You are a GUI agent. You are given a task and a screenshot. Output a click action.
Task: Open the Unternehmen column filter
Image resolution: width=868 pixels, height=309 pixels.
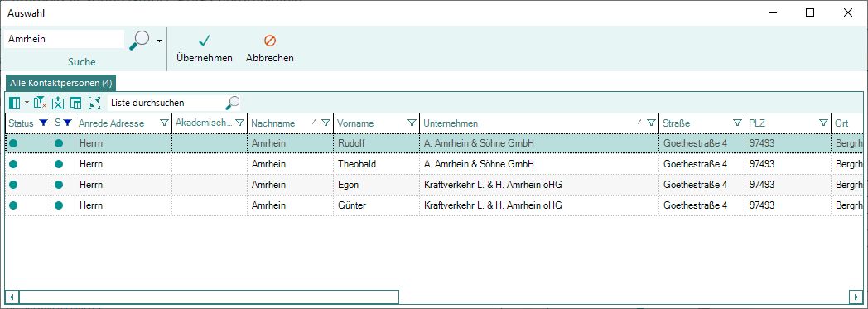pyautogui.click(x=652, y=123)
